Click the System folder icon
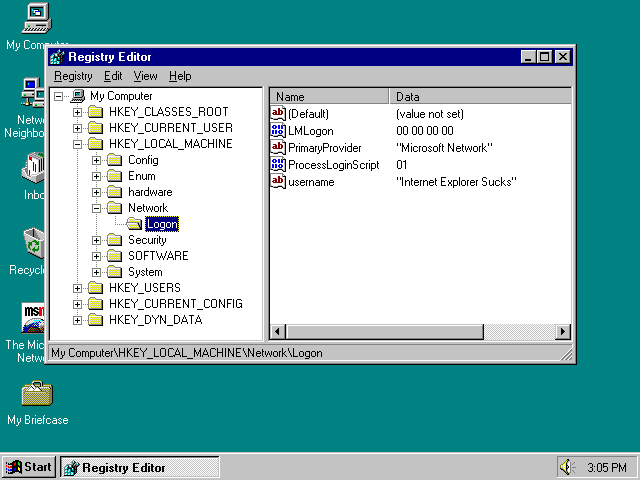 click(115, 272)
